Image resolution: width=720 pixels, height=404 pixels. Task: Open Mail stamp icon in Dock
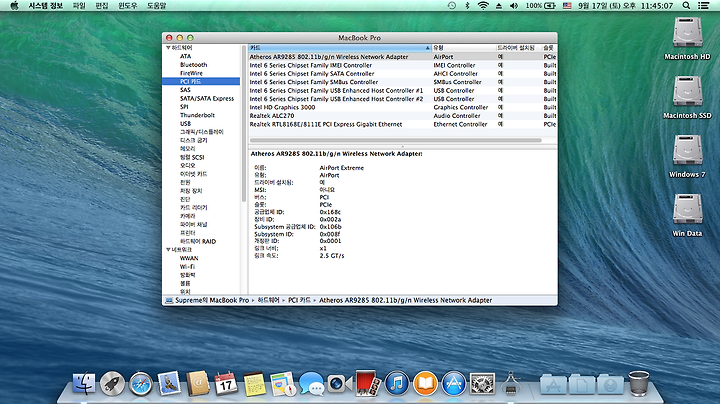169,383
